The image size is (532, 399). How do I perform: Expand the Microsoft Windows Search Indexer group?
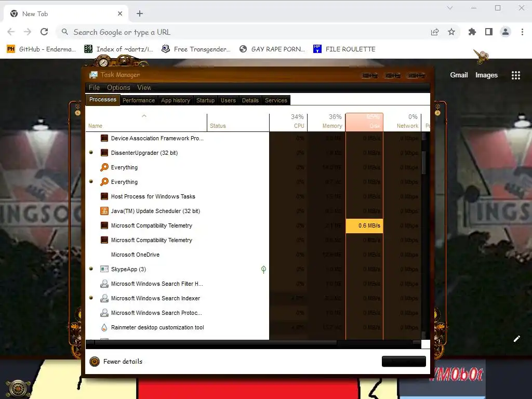pyautogui.click(x=91, y=298)
